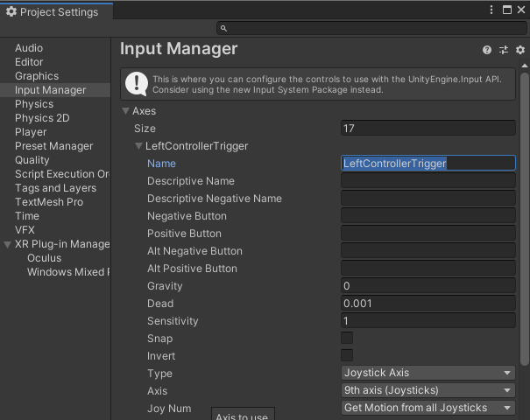Image resolution: width=530 pixels, height=420 pixels.
Task: Open the Physics 2D settings category
Action: click(x=42, y=118)
